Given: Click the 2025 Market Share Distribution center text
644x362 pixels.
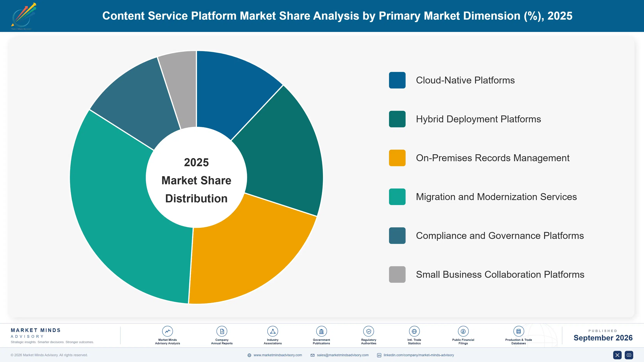Looking at the screenshot, I should point(196,180).
